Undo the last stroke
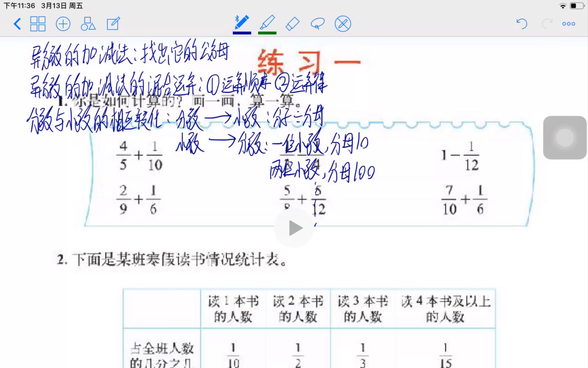 tap(522, 24)
